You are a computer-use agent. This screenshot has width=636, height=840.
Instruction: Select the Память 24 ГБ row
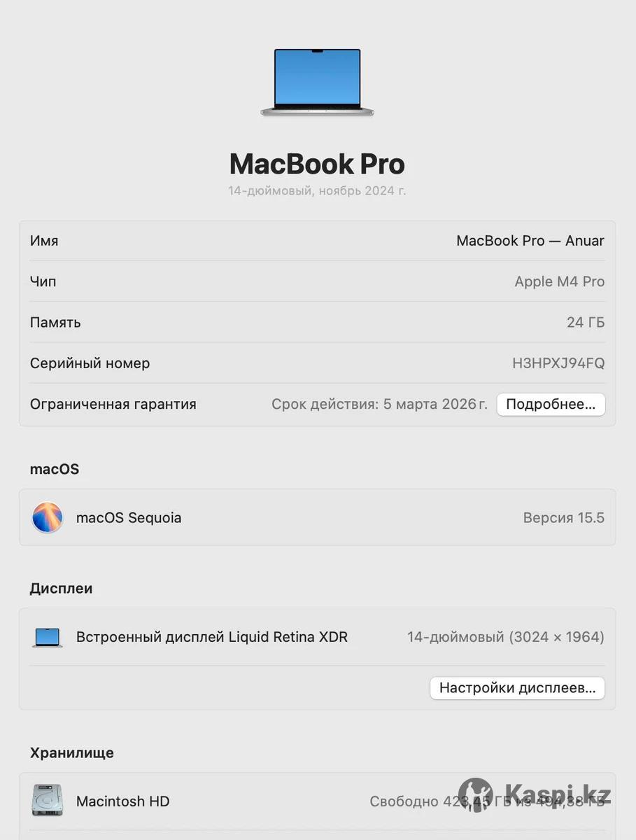tap(317, 322)
